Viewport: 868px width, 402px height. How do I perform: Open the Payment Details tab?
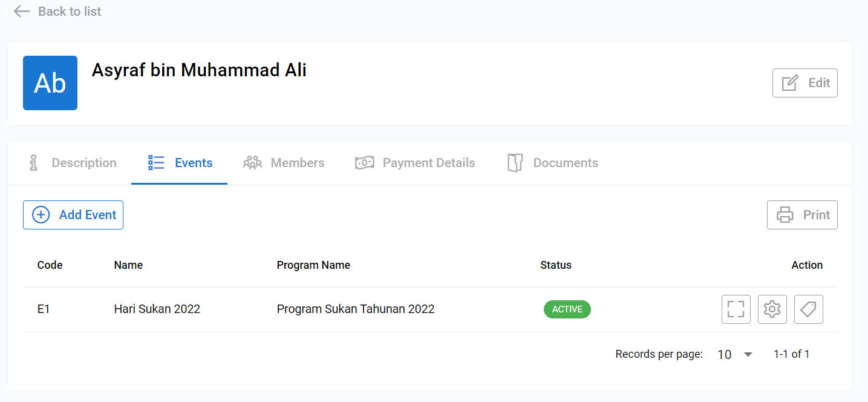pos(415,163)
